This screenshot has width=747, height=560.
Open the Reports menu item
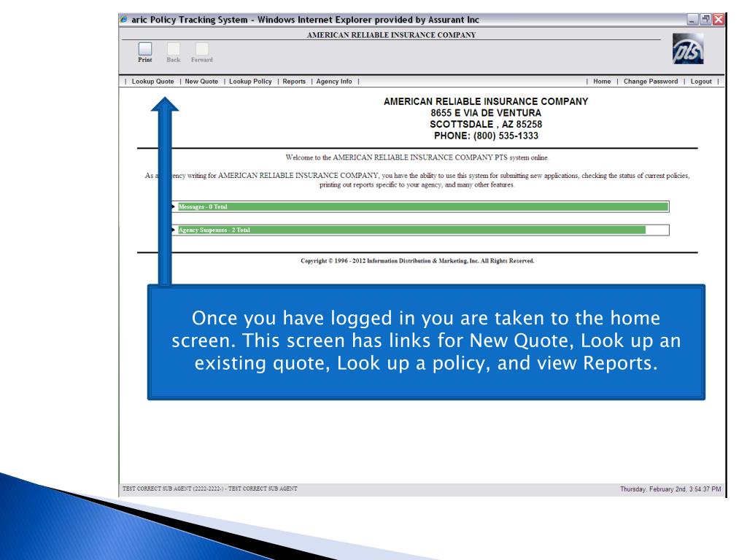pyautogui.click(x=294, y=82)
